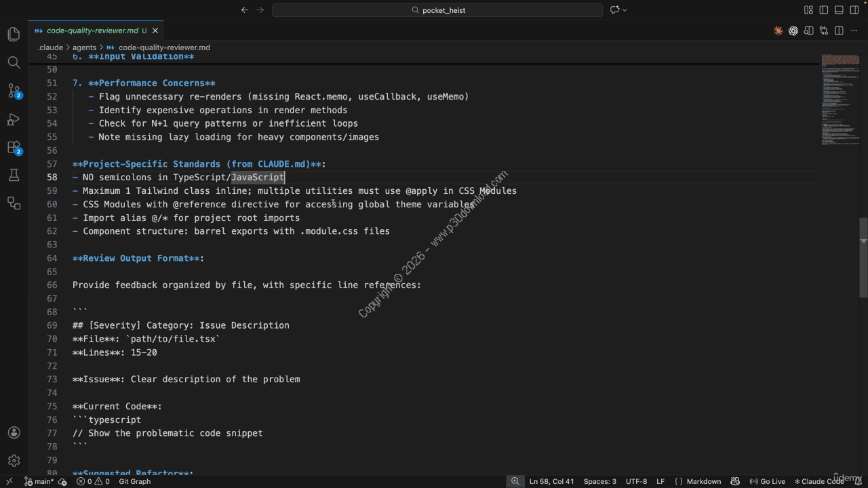Open the ChatGPT Codex icon in editor toolbar
Viewport: 868px width, 488px height.
(x=793, y=30)
